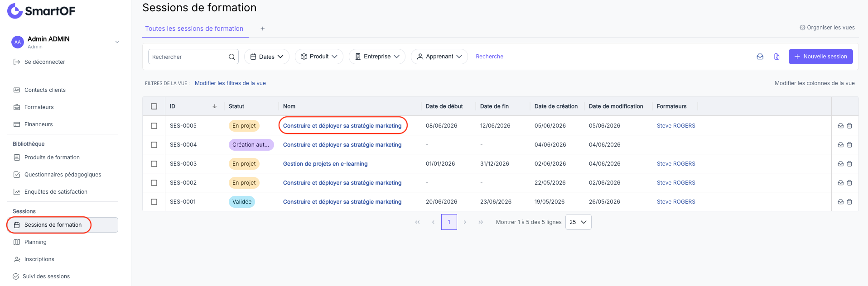Open Enquêtes de satisfaction in sidebar
The width and height of the screenshot is (868, 286).
(x=56, y=192)
